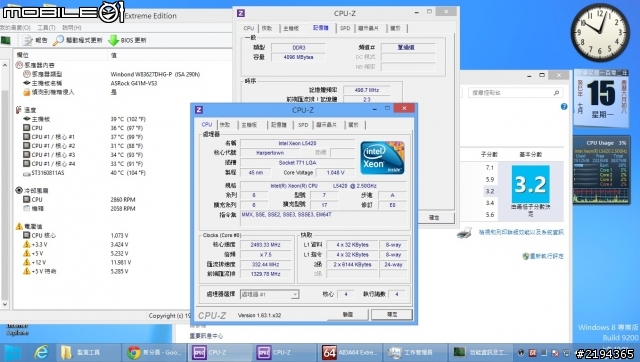Switch to the first CPU-Z taskbar button

click(x=219, y=352)
